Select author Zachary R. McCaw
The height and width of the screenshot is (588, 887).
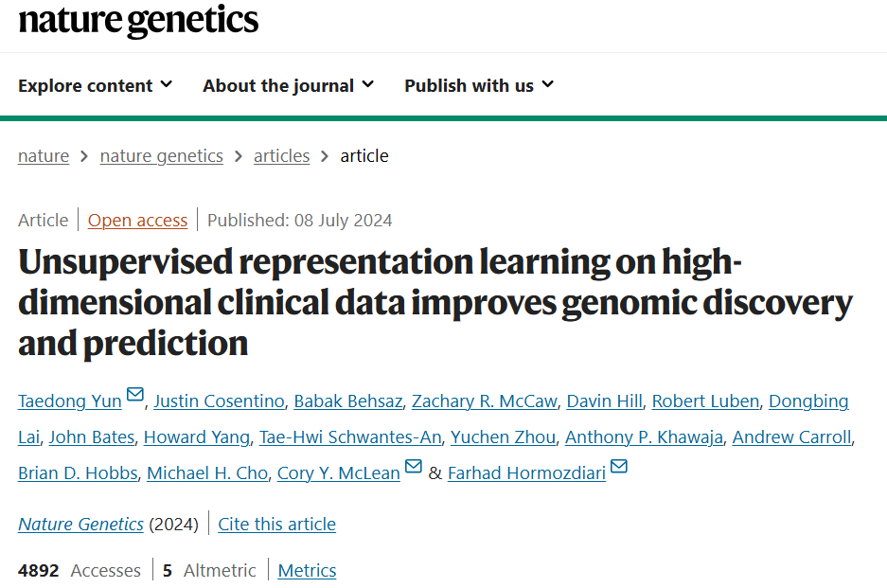point(486,401)
